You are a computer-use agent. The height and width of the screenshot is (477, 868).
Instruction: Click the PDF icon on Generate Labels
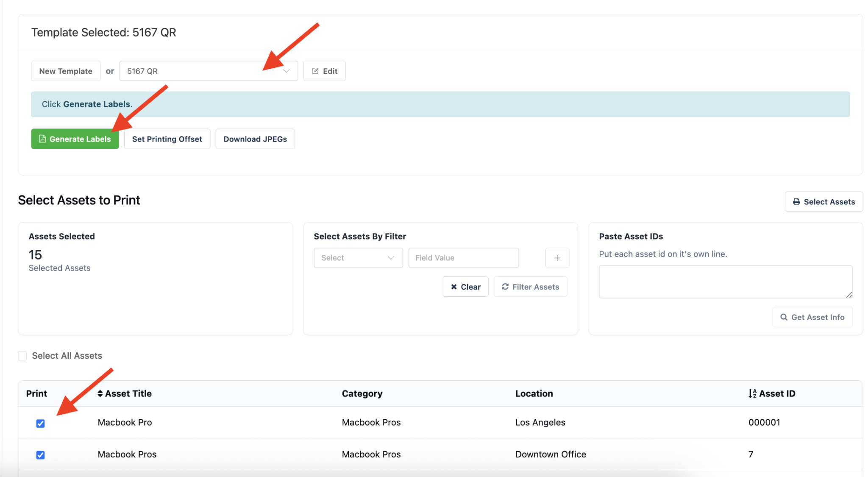pos(42,139)
